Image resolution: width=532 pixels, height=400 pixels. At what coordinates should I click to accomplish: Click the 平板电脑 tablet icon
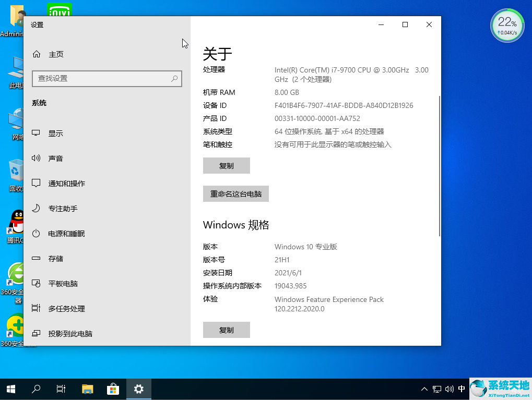pos(36,283)
